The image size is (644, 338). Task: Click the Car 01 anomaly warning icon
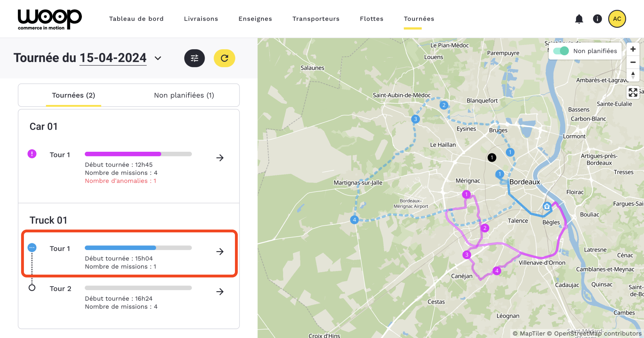32,154
